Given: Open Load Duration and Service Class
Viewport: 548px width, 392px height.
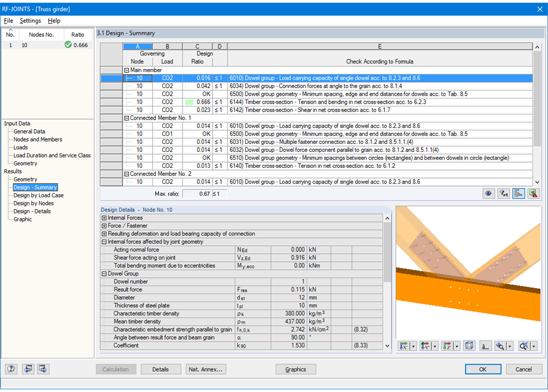Looking at the screenshot, I should (x=52, y=156).
